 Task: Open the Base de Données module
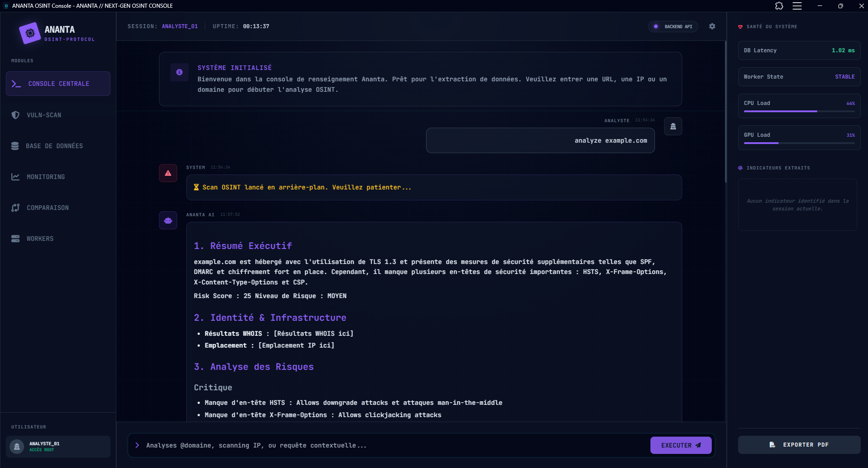tap(58, 146)
